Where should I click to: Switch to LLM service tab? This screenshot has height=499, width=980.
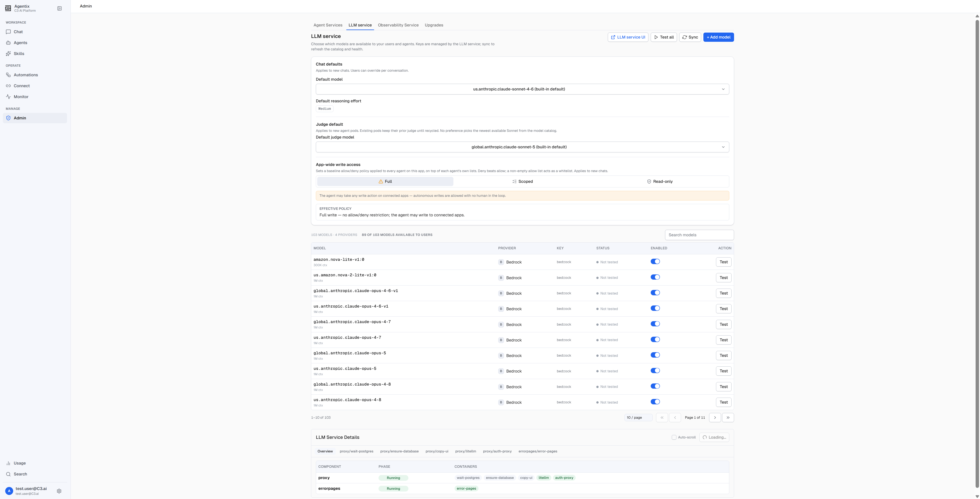pyautogui.click(x=360, y=25)
